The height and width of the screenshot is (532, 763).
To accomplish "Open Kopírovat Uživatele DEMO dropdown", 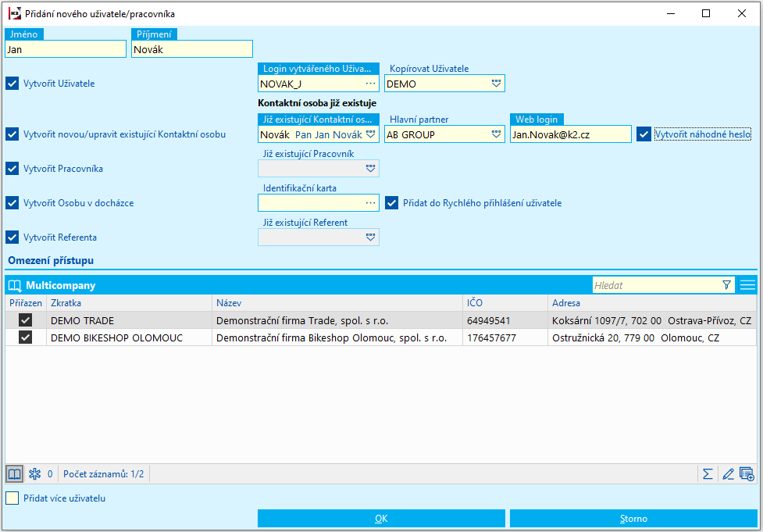I will coord(496,84).
